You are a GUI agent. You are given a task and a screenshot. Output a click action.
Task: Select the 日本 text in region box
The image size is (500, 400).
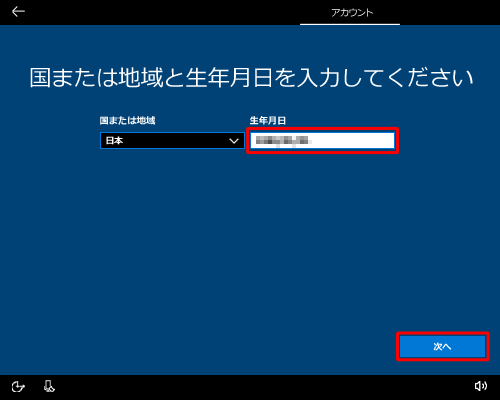[x=114, y=141]
